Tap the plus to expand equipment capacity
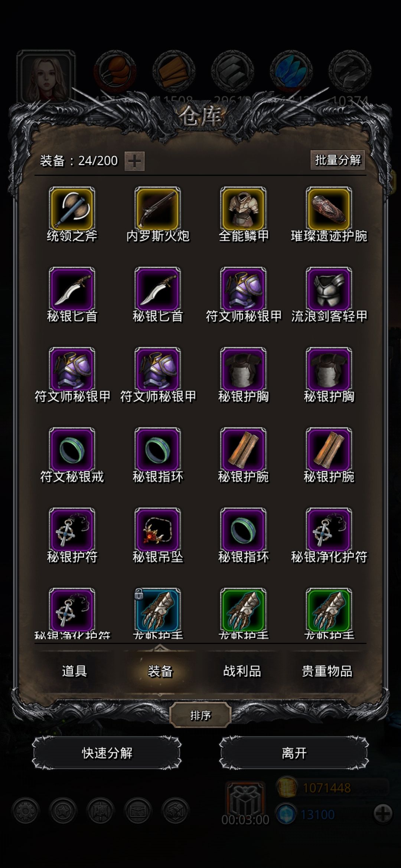 pyautogui.click(x=134, y=161)
